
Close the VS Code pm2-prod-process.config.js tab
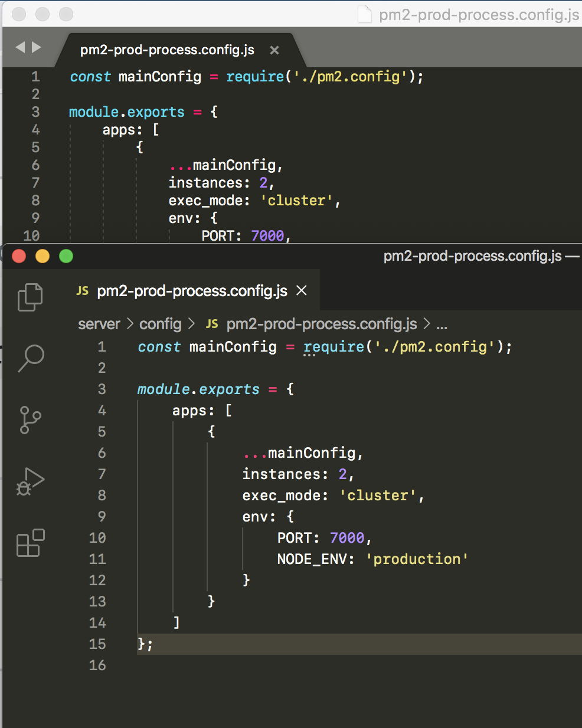pos(302,290)
